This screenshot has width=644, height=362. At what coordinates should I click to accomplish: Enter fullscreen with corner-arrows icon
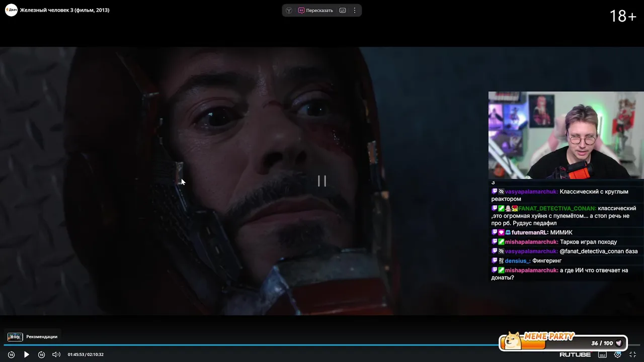(633, 354)
